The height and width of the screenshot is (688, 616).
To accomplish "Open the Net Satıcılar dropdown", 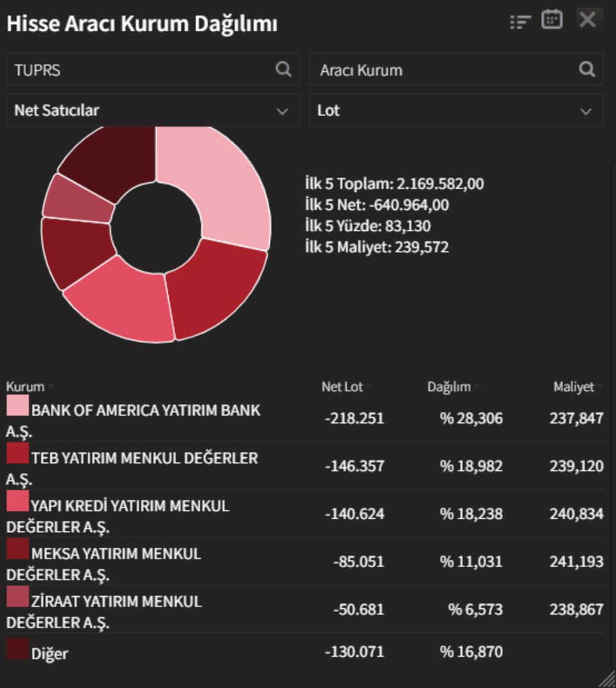I will click(153, 111).
